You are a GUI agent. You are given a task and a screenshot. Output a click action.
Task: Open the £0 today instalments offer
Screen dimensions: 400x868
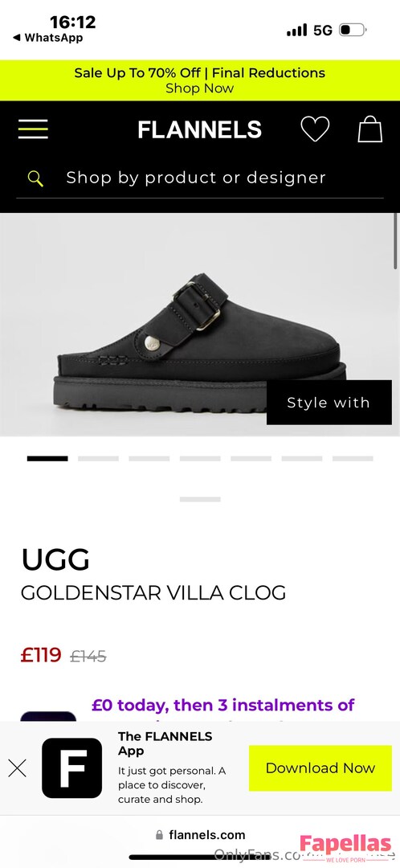[x=223, y=706]
